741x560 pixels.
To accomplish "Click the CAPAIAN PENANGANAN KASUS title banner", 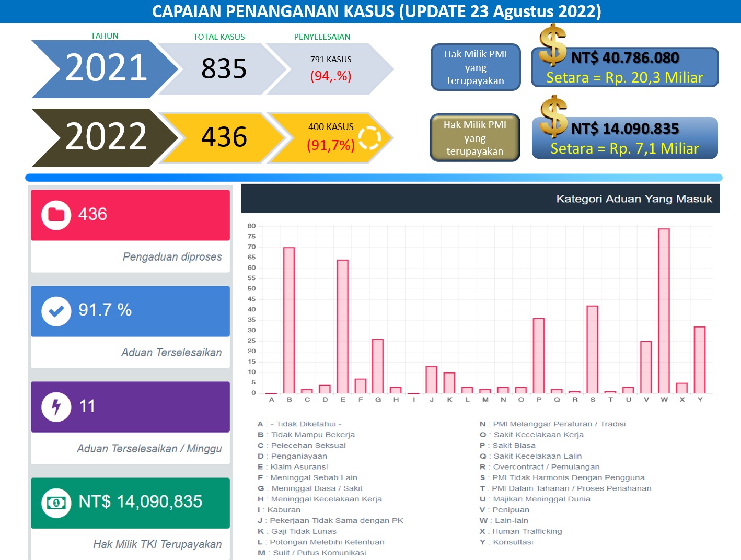I will pos(370,11).
